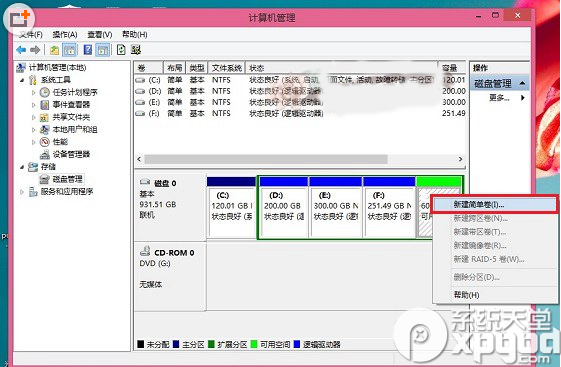The height and width of the screenshot is (367, 561).
Task: Select Computer Management (Local) root node
Action: pyautogui.click(x=57, y=67)
